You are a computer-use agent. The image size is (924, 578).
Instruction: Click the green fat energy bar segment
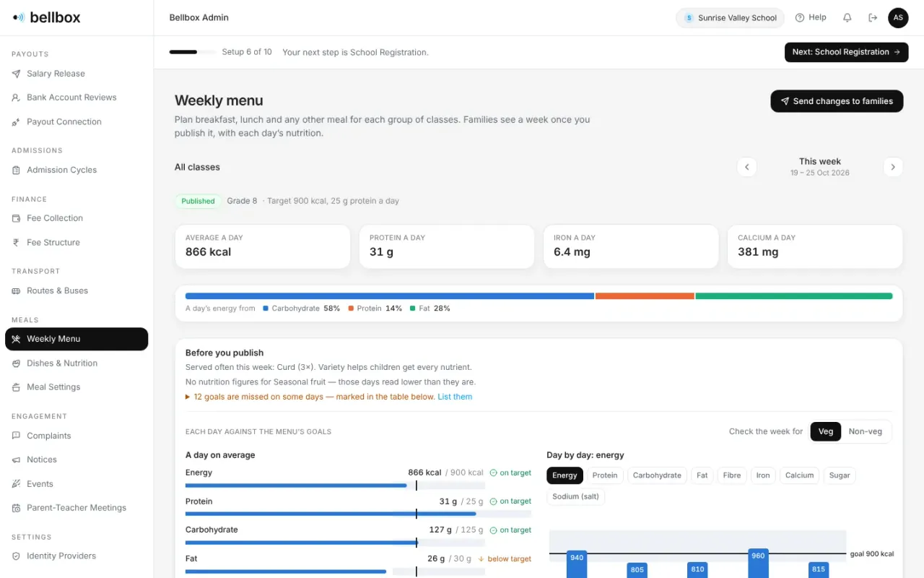coord(794,296)
